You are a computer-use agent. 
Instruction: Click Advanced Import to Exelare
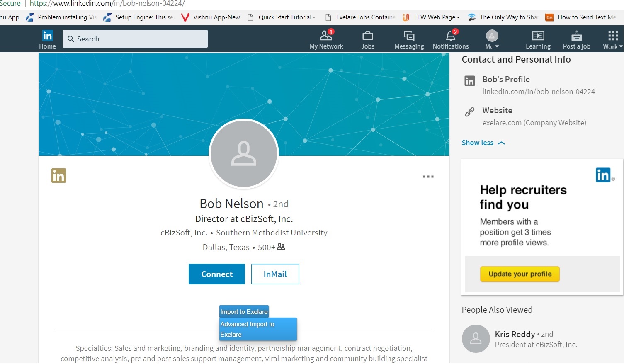click(x=258, y=329)
